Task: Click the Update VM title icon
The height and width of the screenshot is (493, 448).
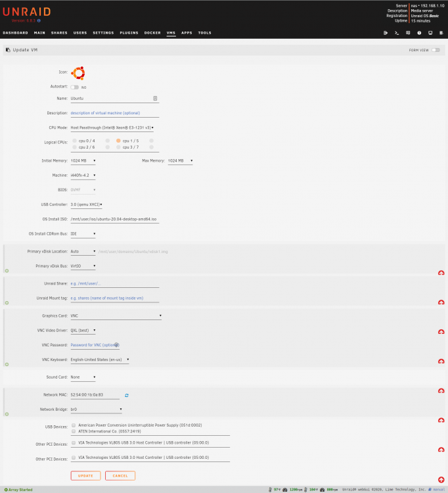Action: [8, 50]
